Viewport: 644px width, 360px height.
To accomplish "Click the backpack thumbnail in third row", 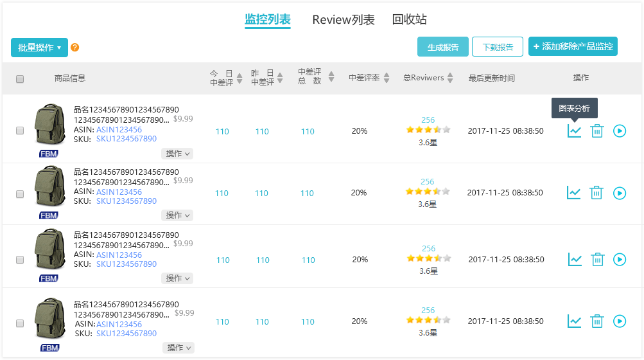I will coord(49,251).
